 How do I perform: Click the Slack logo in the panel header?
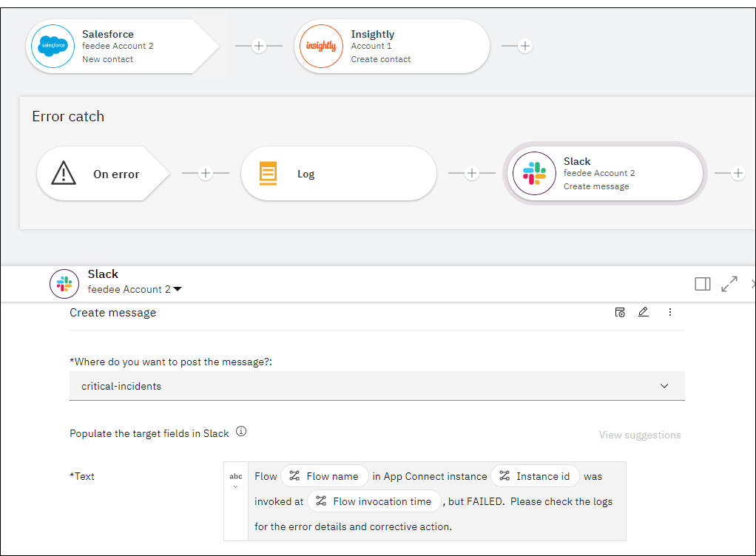pos(64,284)
